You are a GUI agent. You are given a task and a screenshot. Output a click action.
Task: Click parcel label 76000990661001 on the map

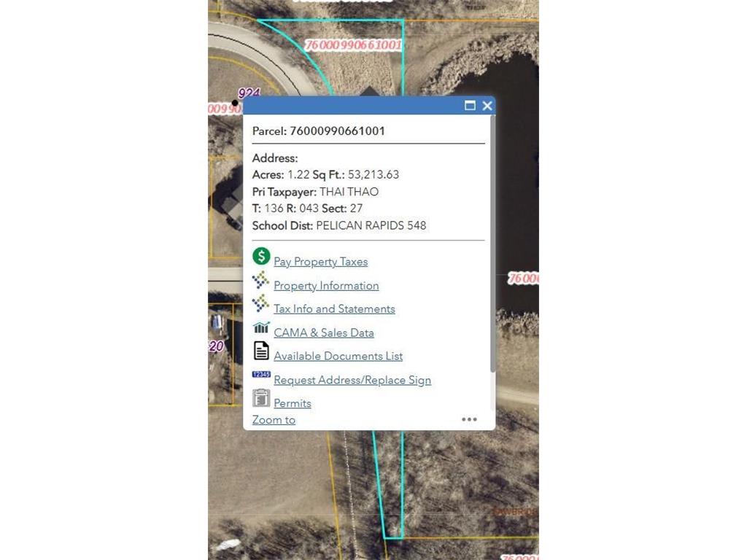coord(353,44)
